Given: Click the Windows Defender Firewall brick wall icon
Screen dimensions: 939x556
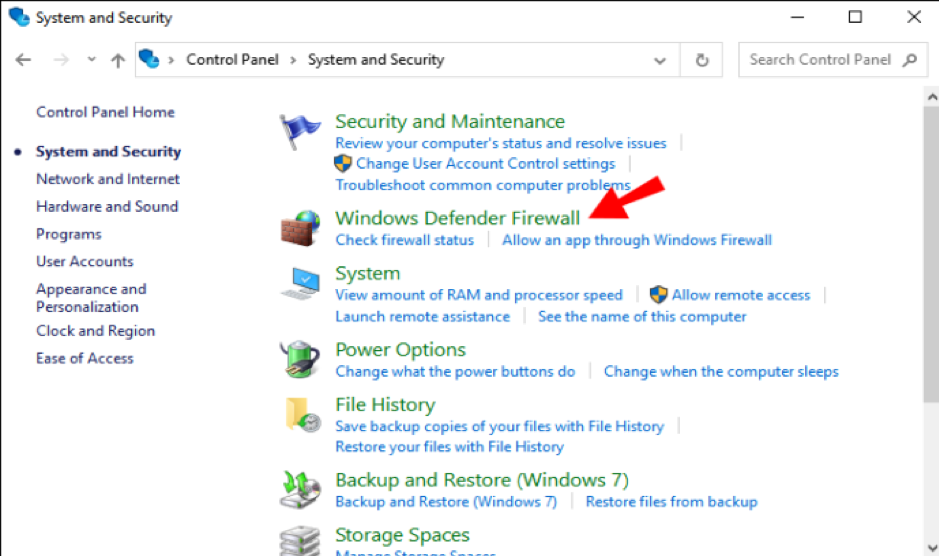Looking at the screenshot, I should (299, 228).
